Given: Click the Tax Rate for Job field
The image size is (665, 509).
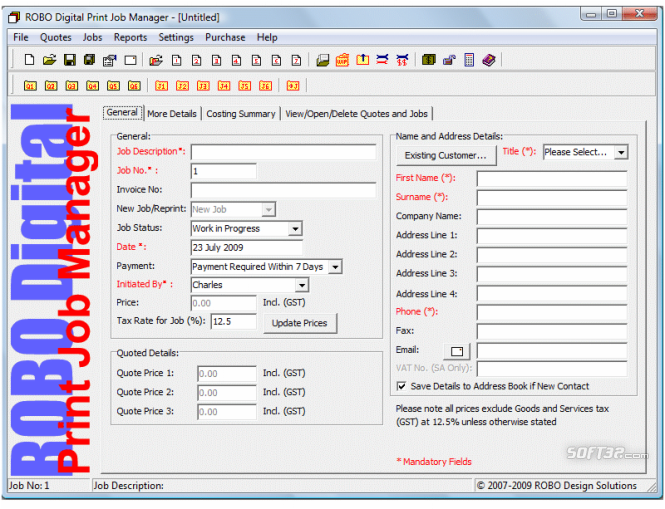Looking at the screenshot, I should pyautogui.click(x=233, y=322).
